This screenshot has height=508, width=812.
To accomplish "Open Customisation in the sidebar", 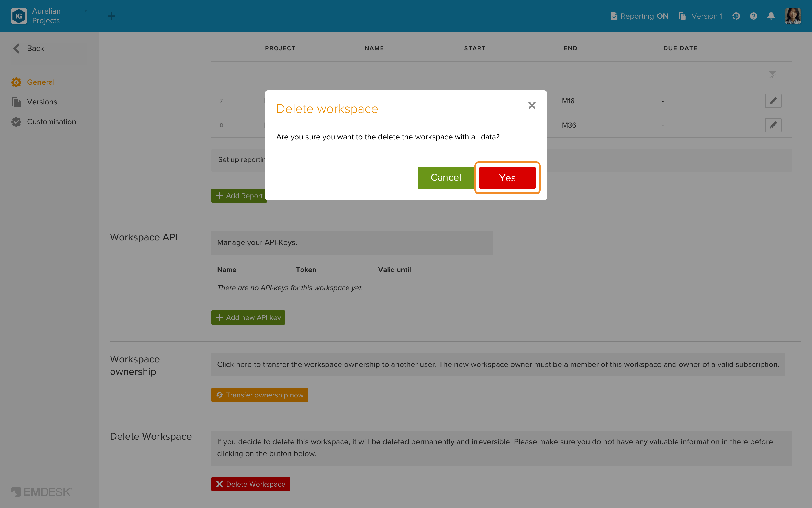I will point(44,122).
